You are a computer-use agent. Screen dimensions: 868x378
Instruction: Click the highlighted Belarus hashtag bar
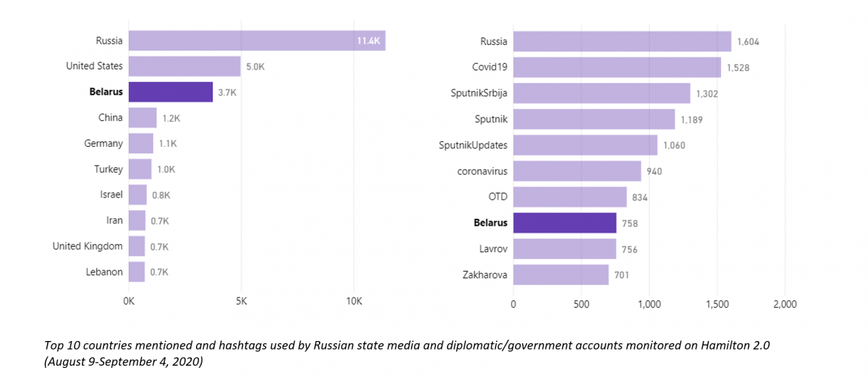click(565, 223)
